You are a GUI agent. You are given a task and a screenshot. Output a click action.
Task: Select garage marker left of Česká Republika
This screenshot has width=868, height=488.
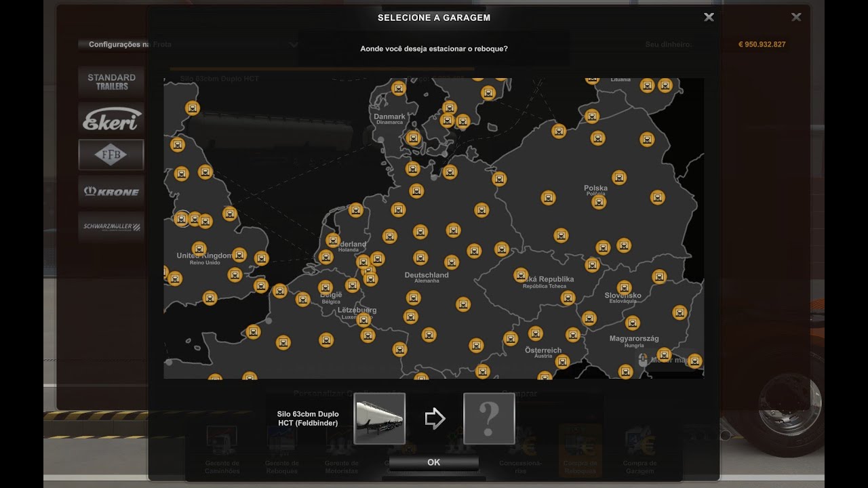pos(521,275)
